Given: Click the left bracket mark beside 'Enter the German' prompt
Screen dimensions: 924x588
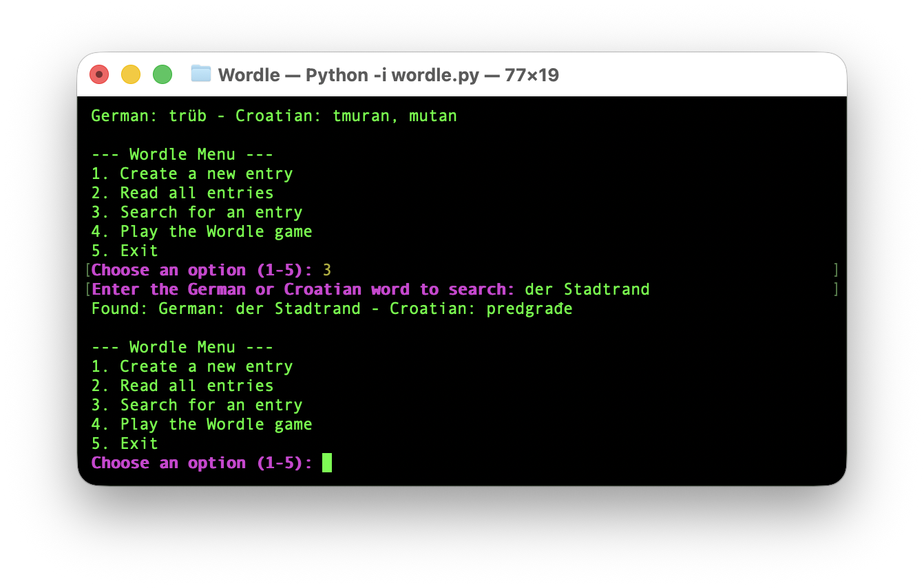Looking at the screenshot, I should point(87,289).
